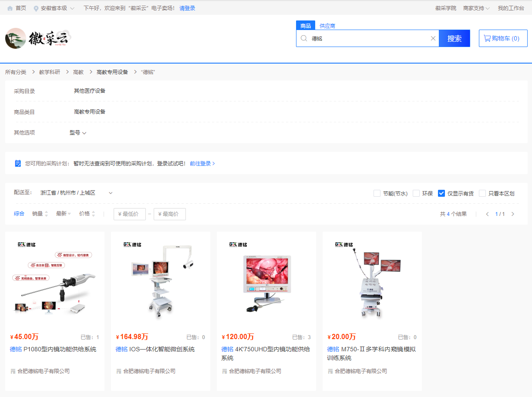This screenshot has width=532, height=397.
Task: Click the purchase plan document icon
Action: [18, 163]
